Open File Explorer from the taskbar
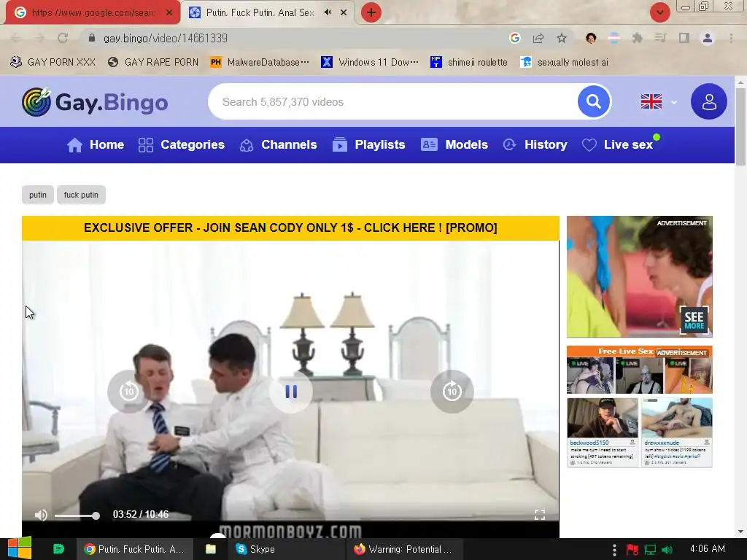 [x=211, y=550]
